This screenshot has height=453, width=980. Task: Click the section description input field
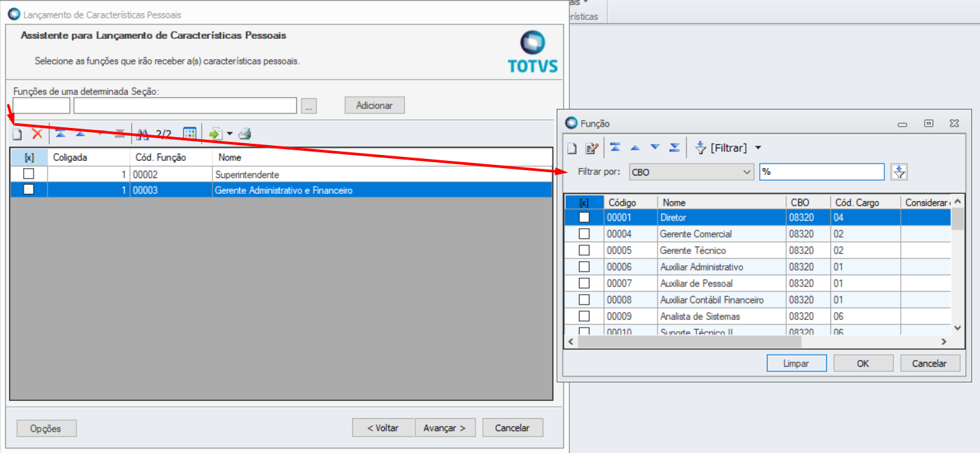pyautogui.click(x=185, y=106)
